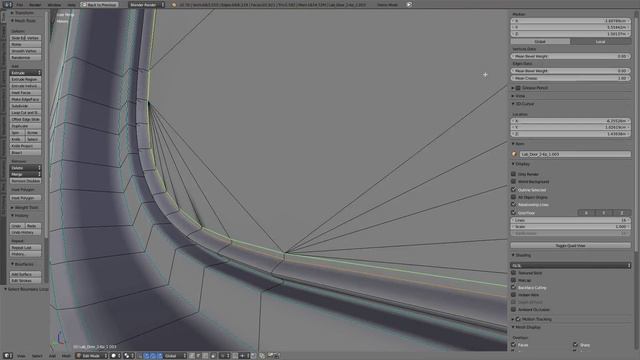Click the object name input field
Viewport: 640px width, 360px height.
coord(575,154)
